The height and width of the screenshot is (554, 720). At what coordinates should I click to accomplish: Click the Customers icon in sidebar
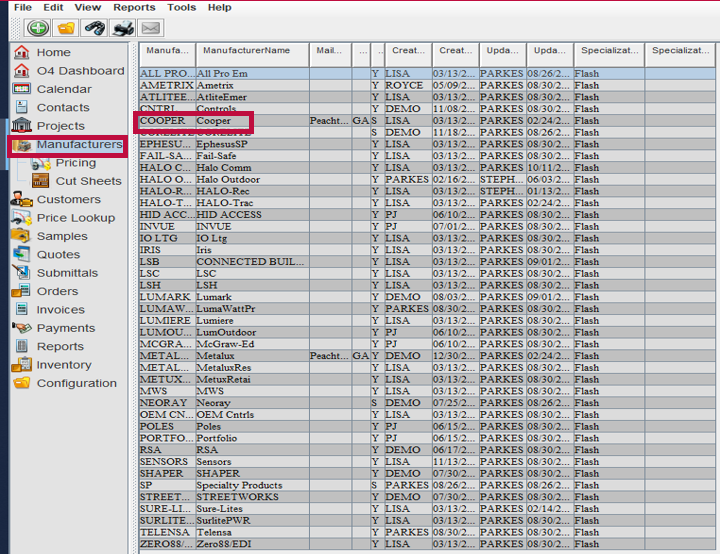(22, 199)
